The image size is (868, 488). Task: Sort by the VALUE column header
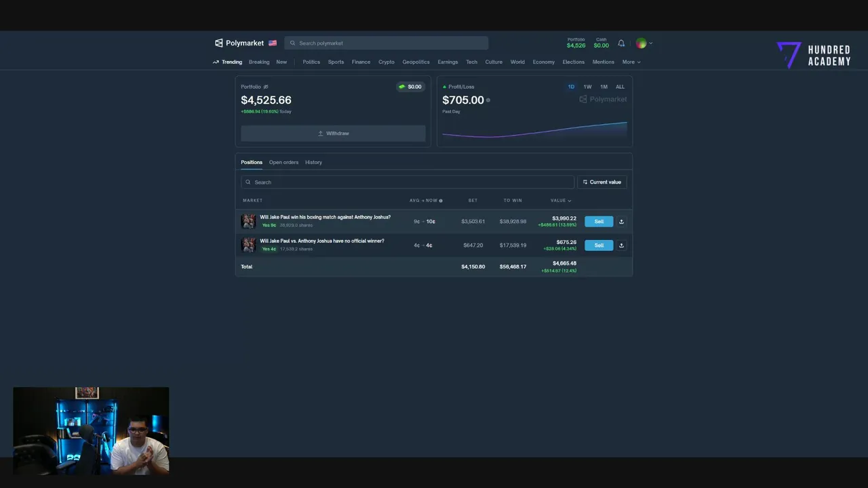point(561,201)
